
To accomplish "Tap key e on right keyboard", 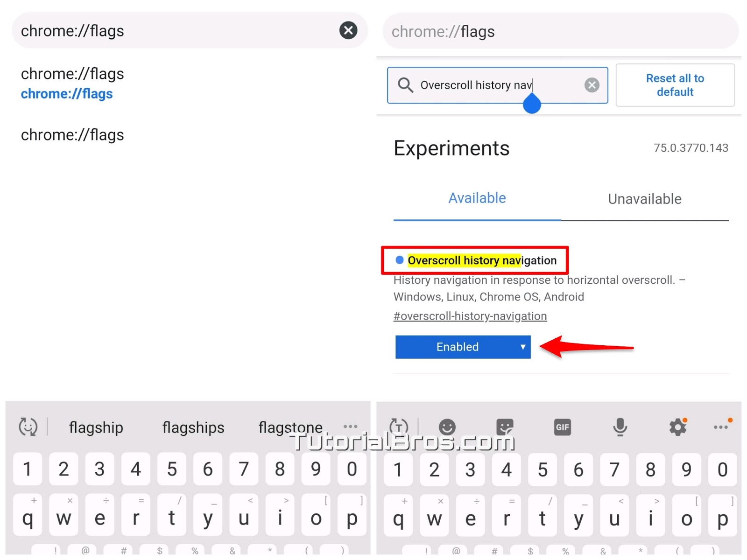I will click(470, 516).
